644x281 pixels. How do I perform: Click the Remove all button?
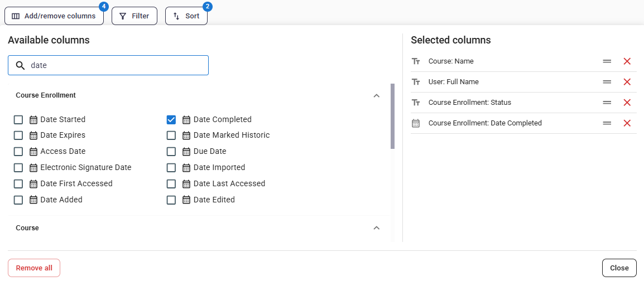tap(34, 268)
